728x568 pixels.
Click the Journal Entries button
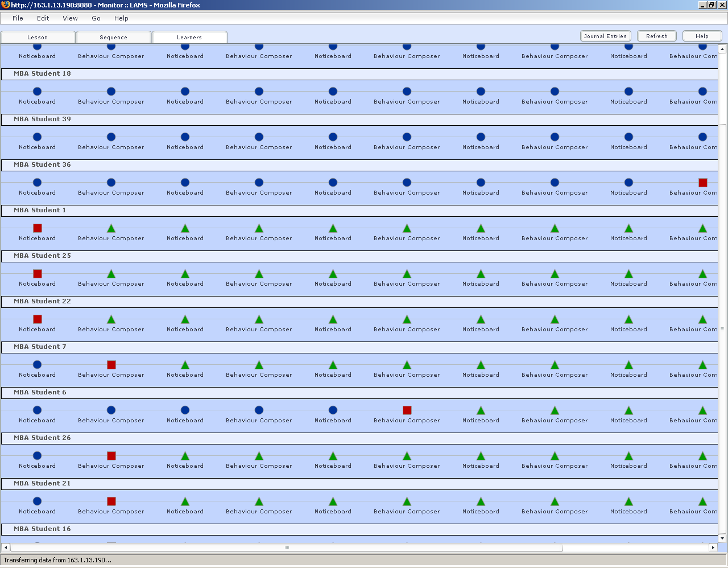point(605,36)
